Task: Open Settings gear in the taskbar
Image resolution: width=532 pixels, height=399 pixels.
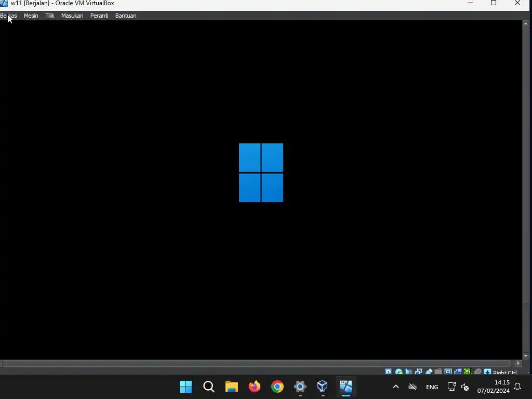Action: (x=300, y=387)
